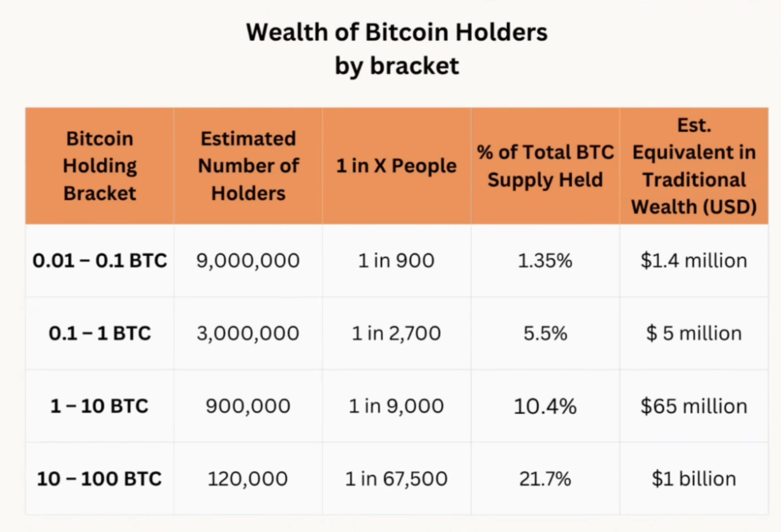Select the 21.7% supply cell
Screen dimensions: 781x532
click(x=545, y=479)
